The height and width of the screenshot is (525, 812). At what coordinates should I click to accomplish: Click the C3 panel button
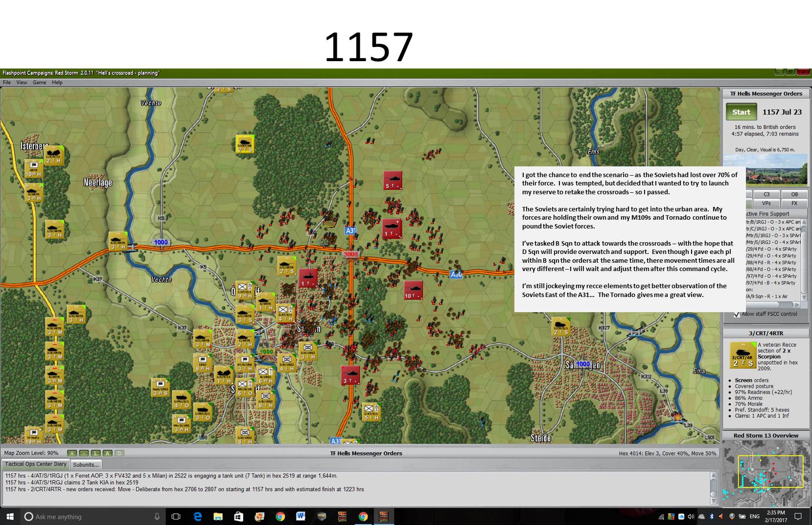(x=767, y=194)
